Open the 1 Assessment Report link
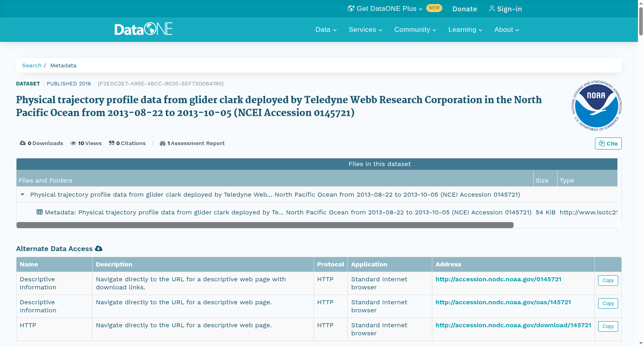 [192, 143]
